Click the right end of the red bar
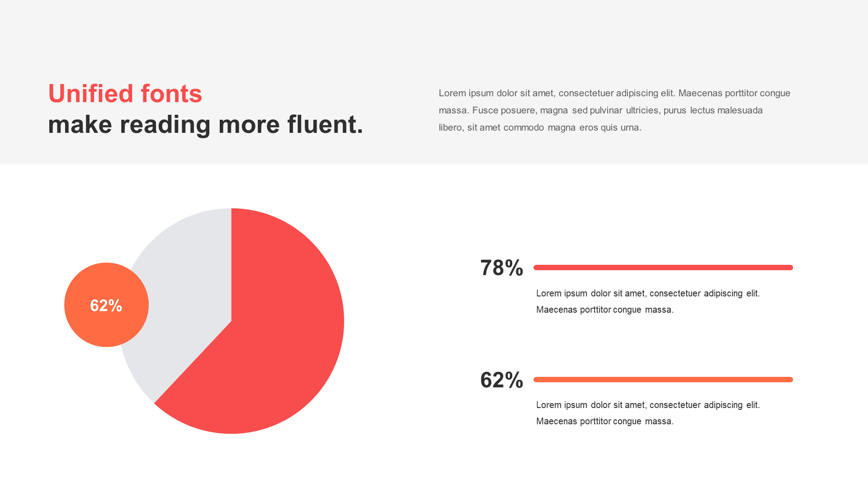This screenshot has width=868, height=488. point(789,267)
